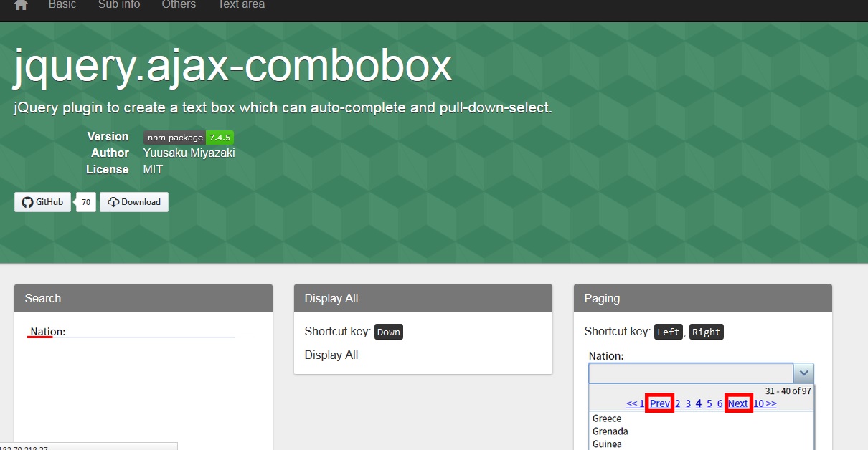Click author name Yuusaku Miyazaki
Image resolution: width=868 pixels, height=450 pixels.
click(x=189, y=153)
